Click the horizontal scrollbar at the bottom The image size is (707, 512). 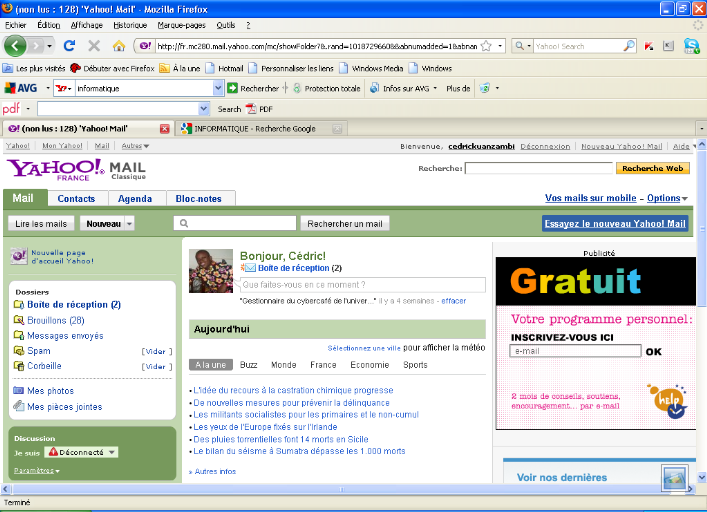coord(341,489)
